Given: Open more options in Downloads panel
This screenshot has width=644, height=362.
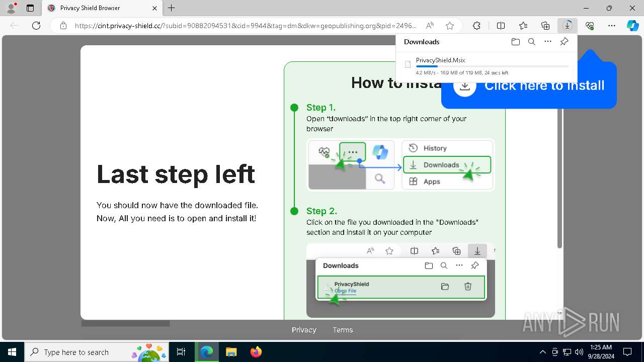Looking at the screenshot, I should pos(548,42).
